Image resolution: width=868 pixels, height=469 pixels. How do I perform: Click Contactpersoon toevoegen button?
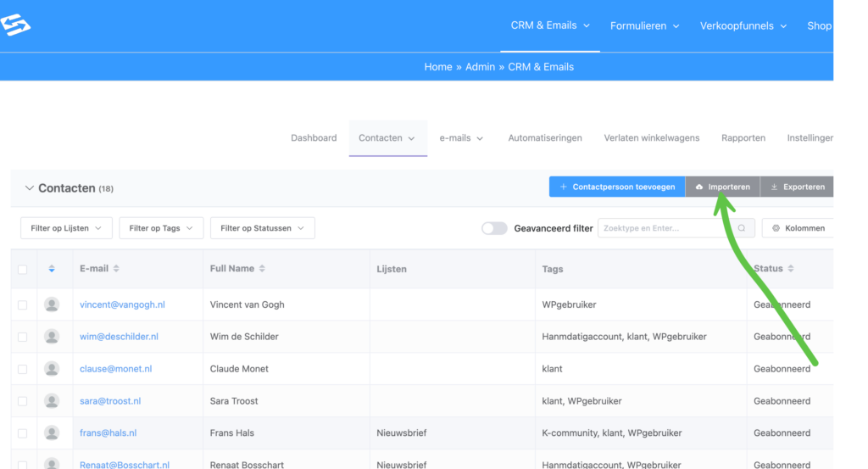coord(616,187)
